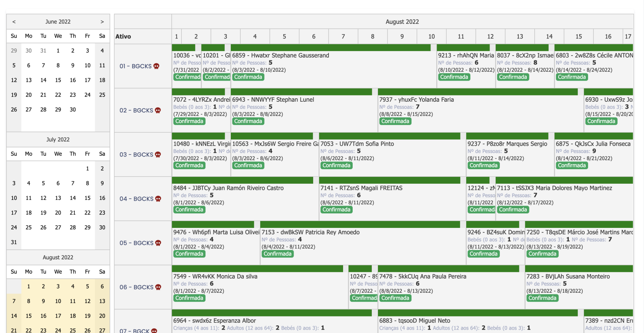
Task: Click day 15 header in August timeline
Action: [x=579, y=36]
